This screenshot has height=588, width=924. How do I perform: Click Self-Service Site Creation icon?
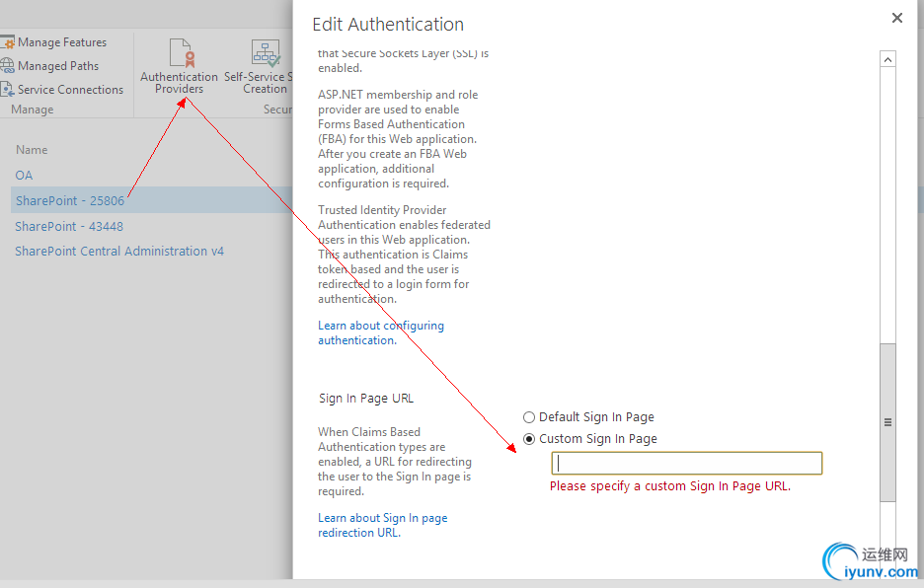[x=266, y=53]
